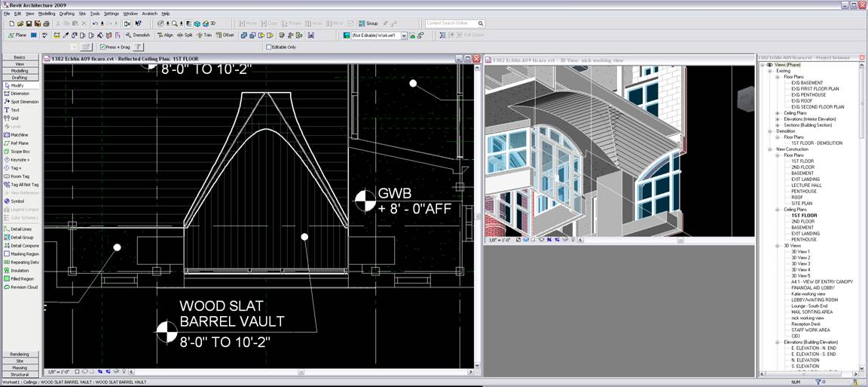This screenshot has width=868, height=387.
Task: Expand Elevations (Interior Elevation) node
Action: [778, 118]
